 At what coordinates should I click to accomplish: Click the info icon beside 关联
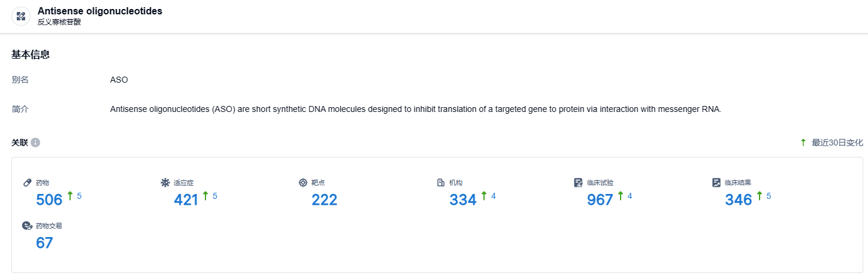[35, 142]
